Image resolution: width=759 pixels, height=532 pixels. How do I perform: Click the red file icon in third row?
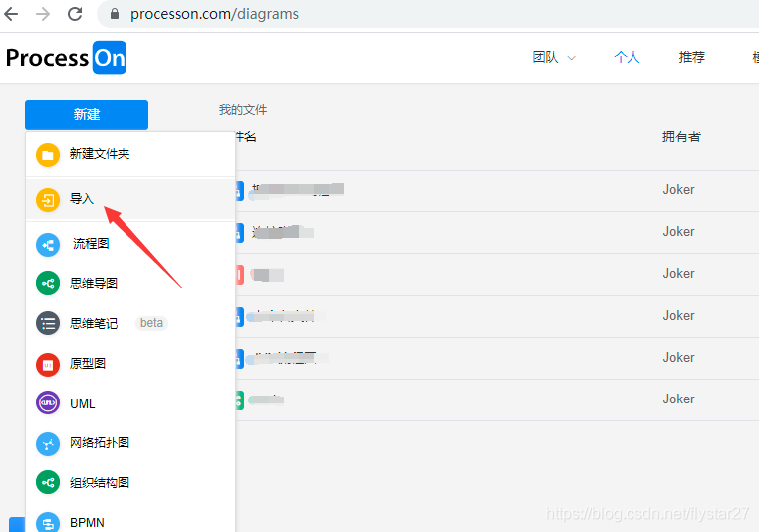click(239, 275)
